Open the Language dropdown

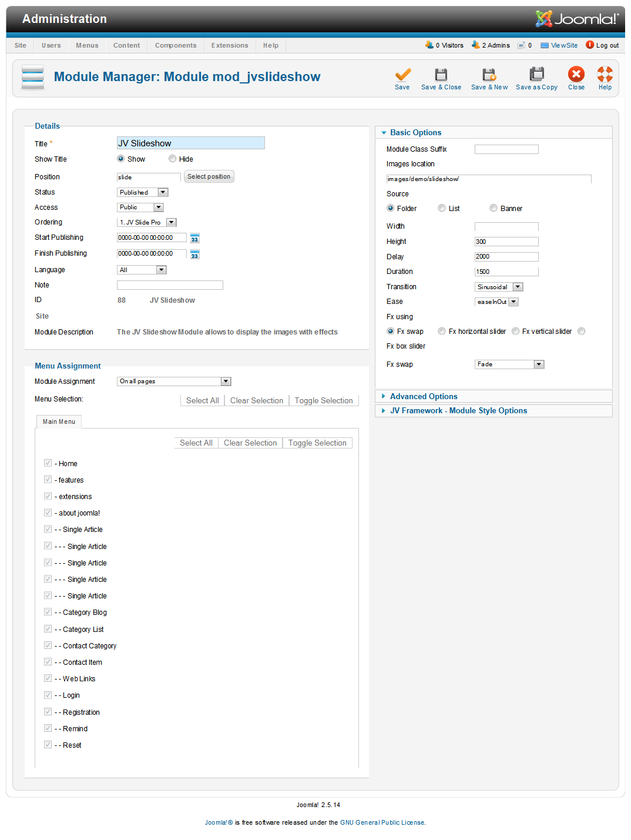[x=142, y=270]
